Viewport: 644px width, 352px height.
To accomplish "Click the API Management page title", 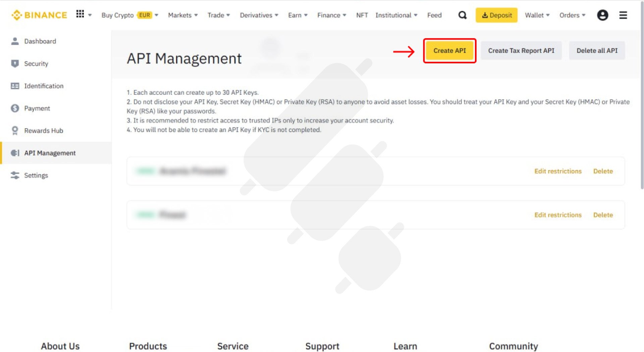I will 184,59.
